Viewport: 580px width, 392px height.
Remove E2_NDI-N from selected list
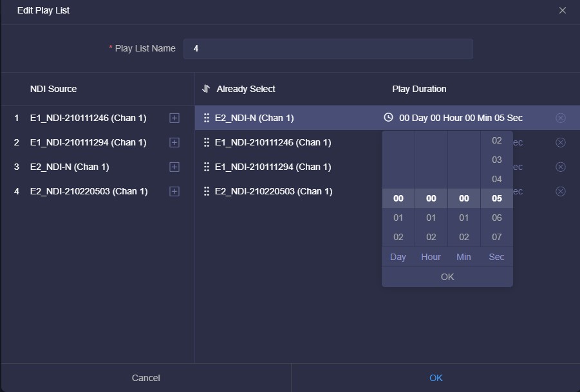[x=561, y=118]
